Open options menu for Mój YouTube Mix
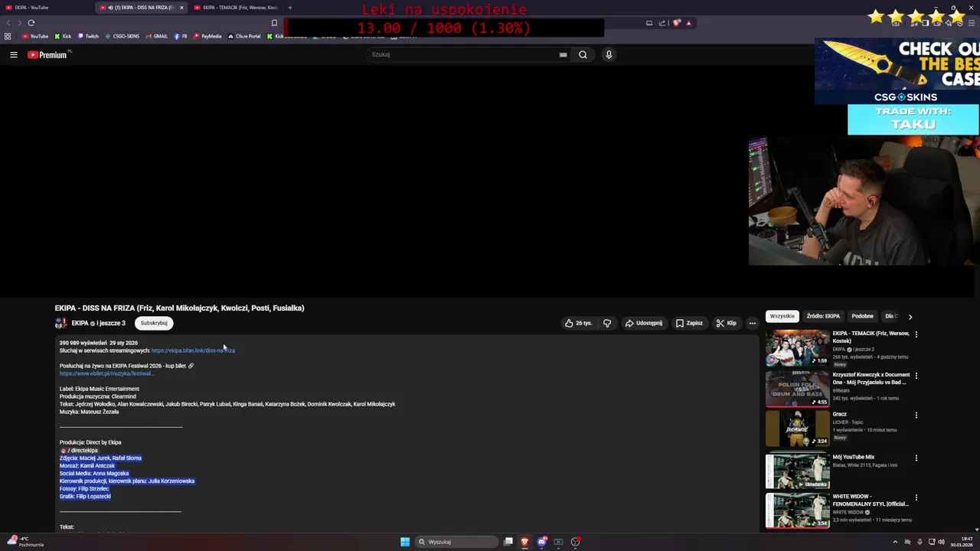Viewport: 980px width, 551px height. pyautogui.click(x=916, y=458)
